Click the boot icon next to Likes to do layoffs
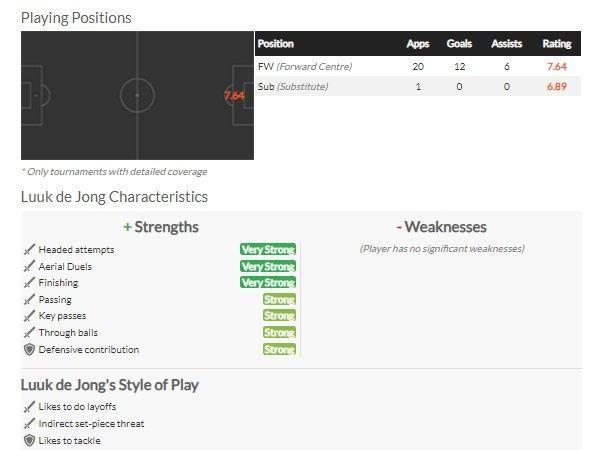The image size is (600, 450). tap(29, 407)
